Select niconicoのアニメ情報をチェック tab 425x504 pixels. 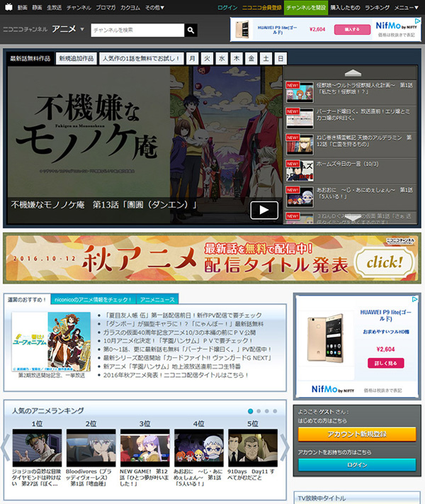93,300
